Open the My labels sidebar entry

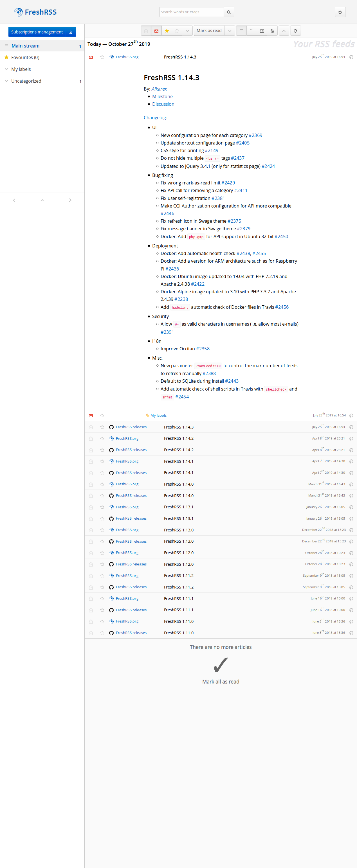[x=21, y=69]
